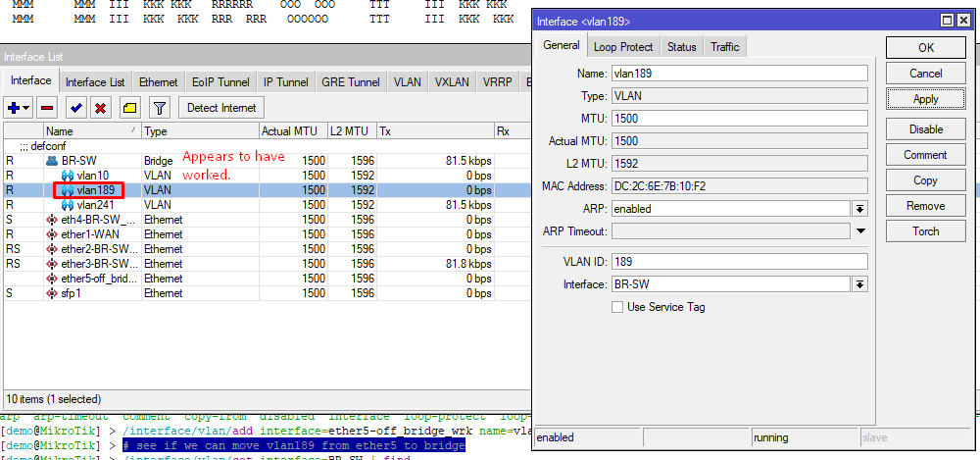This screenshot has width=980, height=460.
Task: Click the Apply button
Action: pos(926,99)
